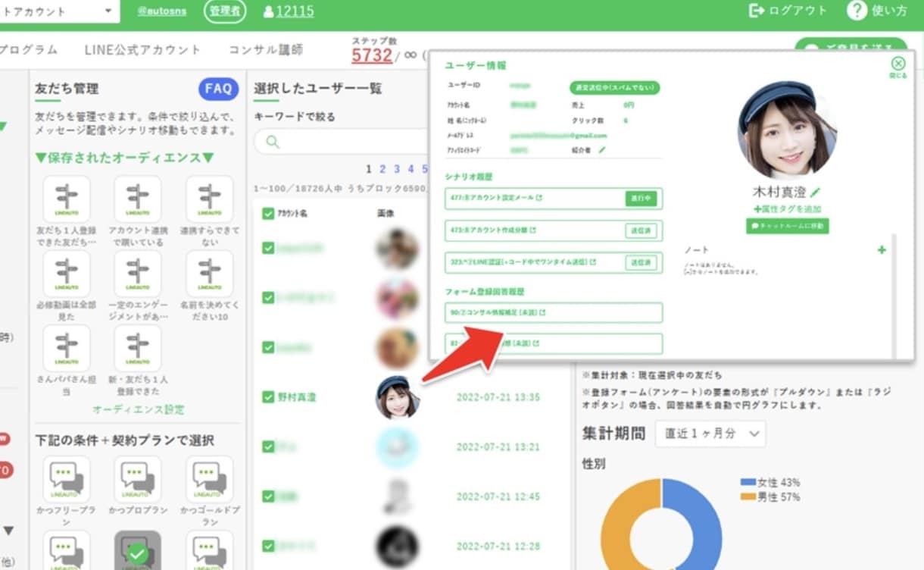This screenshot has height=570, width=924.
Task: Open the 友だち1人登録できた友だち audience icon
Action: [67, 199]
